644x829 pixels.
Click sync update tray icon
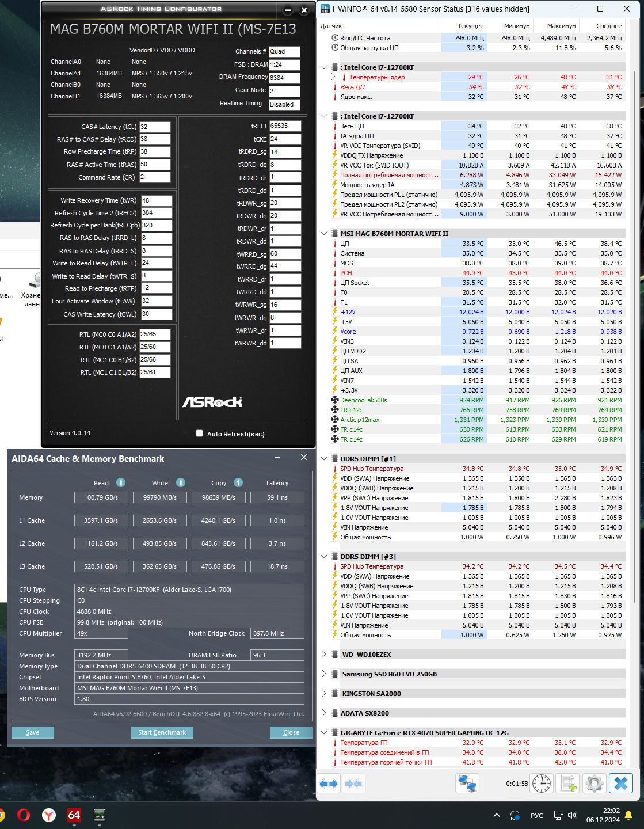[515, 815]
